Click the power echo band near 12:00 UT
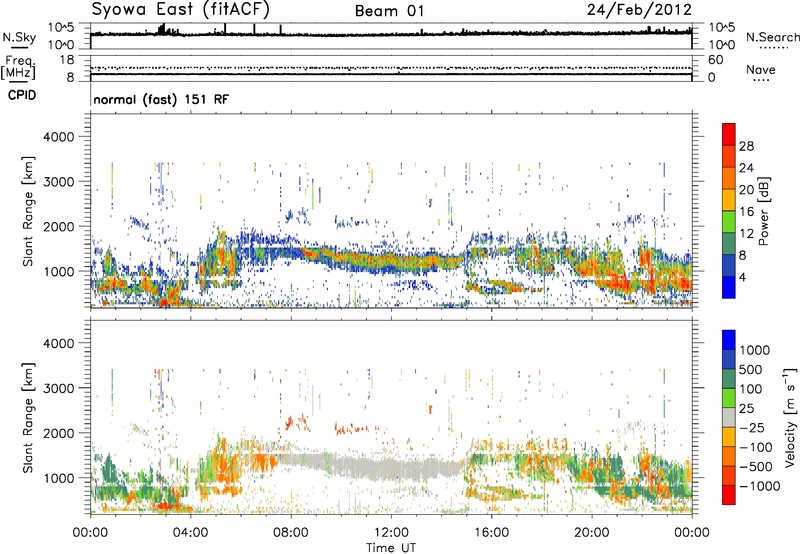Screen dimensions: 800x554 391,262
